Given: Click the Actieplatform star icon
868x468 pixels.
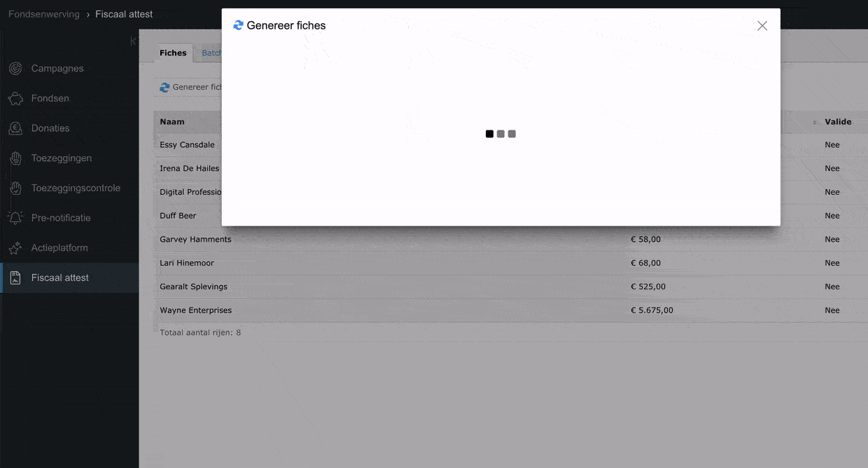Looking at the screenshot, I should [x=15, y=248].
